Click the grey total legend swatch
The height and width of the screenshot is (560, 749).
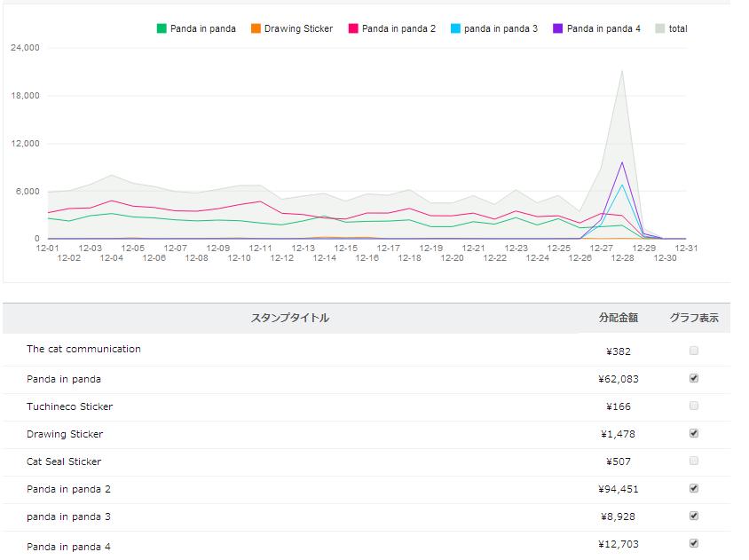[659, 28]
